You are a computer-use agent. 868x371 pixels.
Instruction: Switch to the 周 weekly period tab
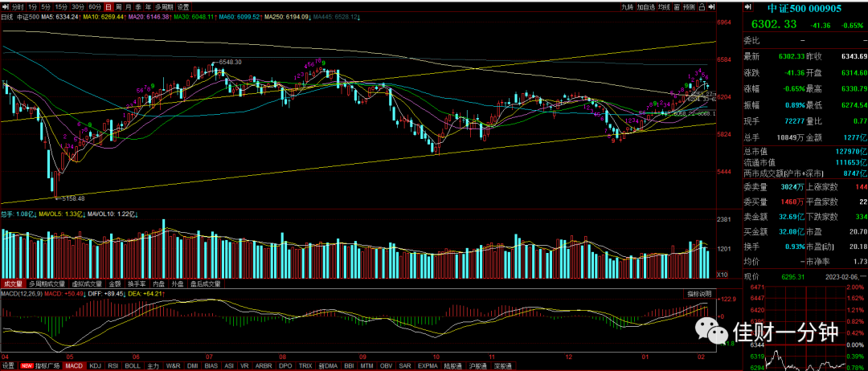118,7
